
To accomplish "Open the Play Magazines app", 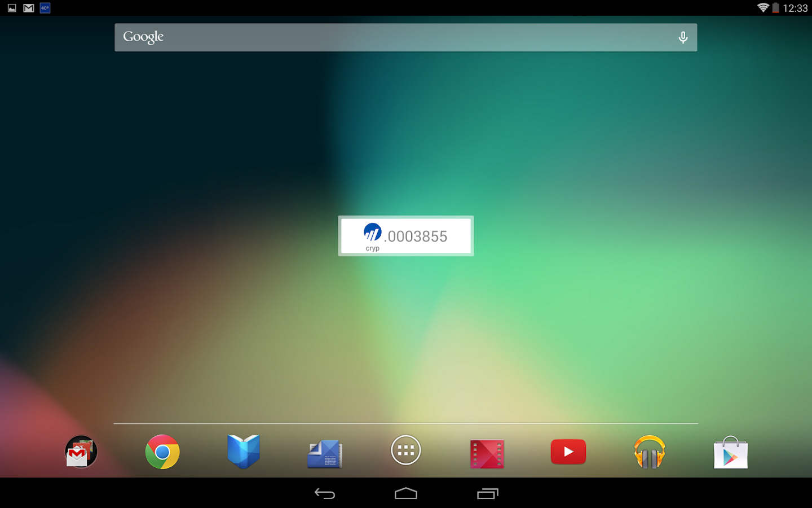I will point(325,453).
